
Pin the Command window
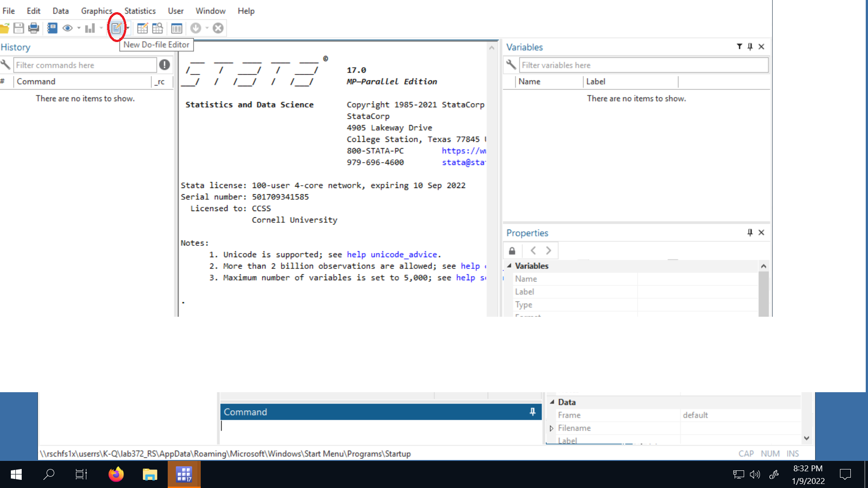(x=533, y=412)
